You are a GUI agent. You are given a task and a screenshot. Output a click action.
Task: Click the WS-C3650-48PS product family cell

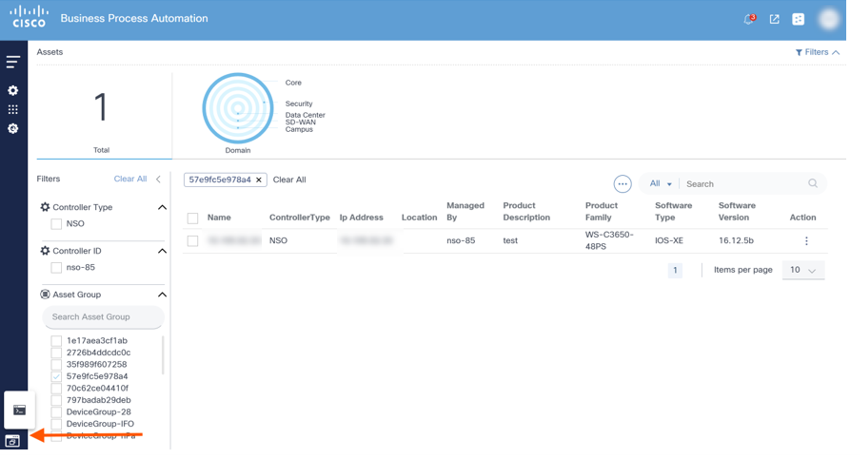(609, 241)
